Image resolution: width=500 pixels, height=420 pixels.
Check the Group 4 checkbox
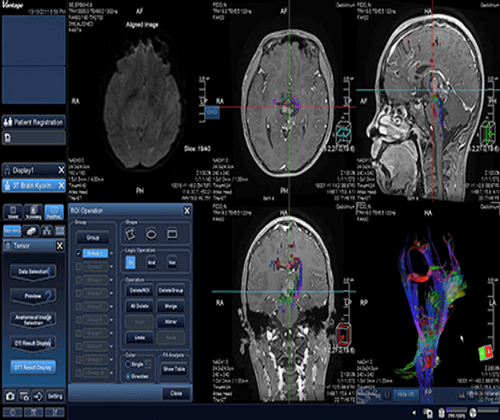pos(78,293)
